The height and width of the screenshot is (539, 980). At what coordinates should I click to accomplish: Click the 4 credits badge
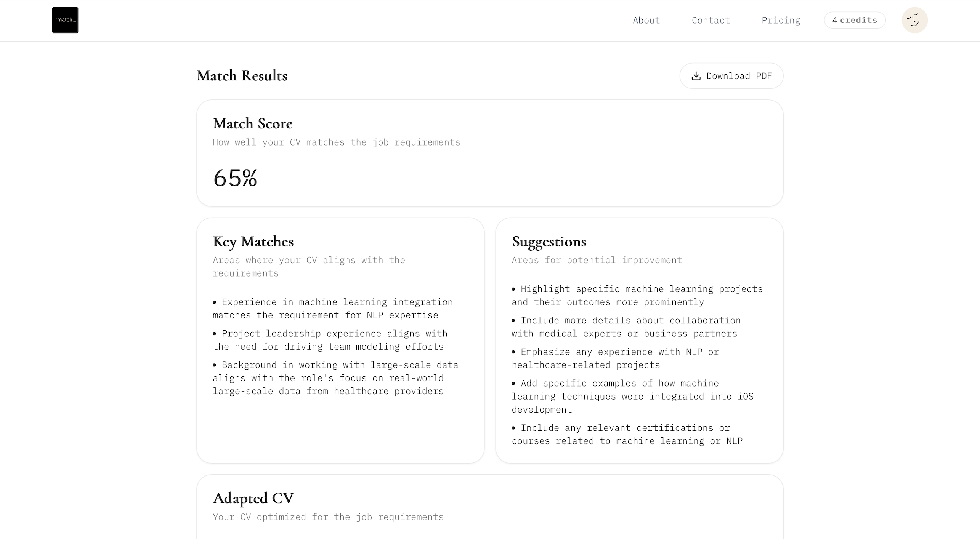click(x=855, y=20)
